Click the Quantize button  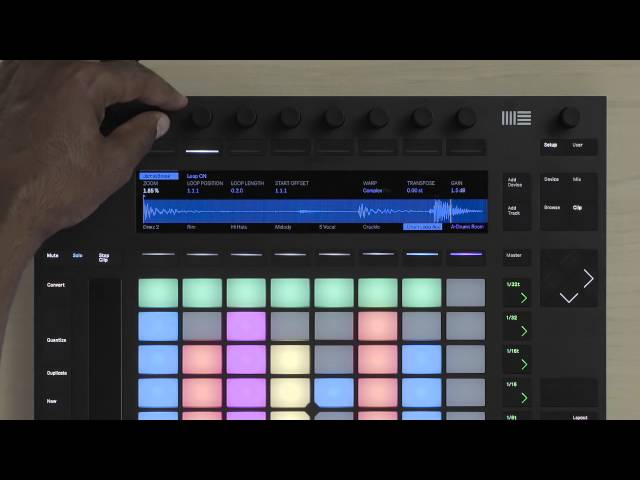pyautogui.click(x=56, y=340)
